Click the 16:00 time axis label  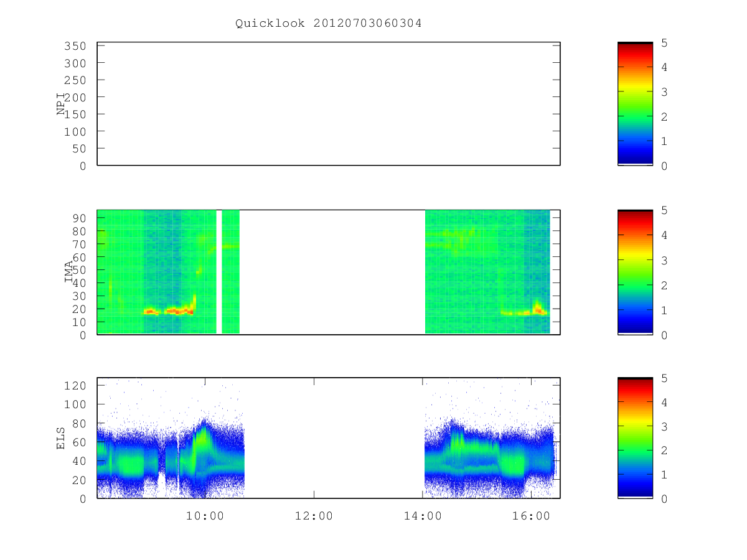532,516
